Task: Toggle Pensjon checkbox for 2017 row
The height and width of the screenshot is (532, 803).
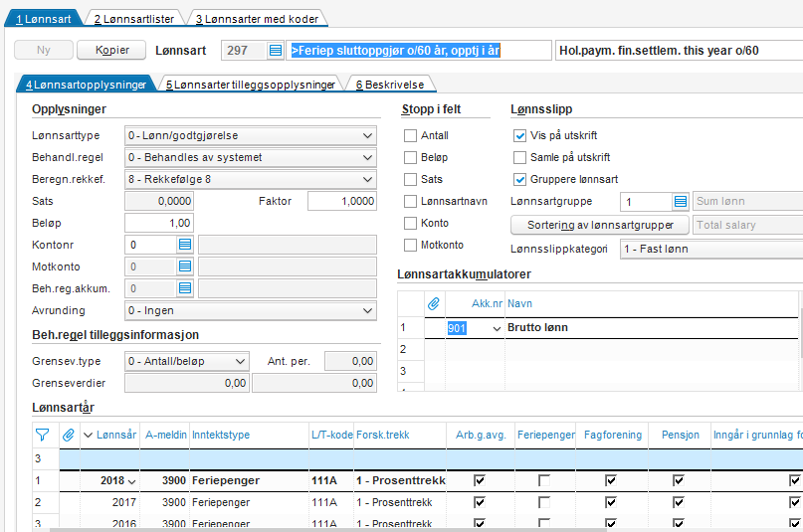Action: [678, 502]
